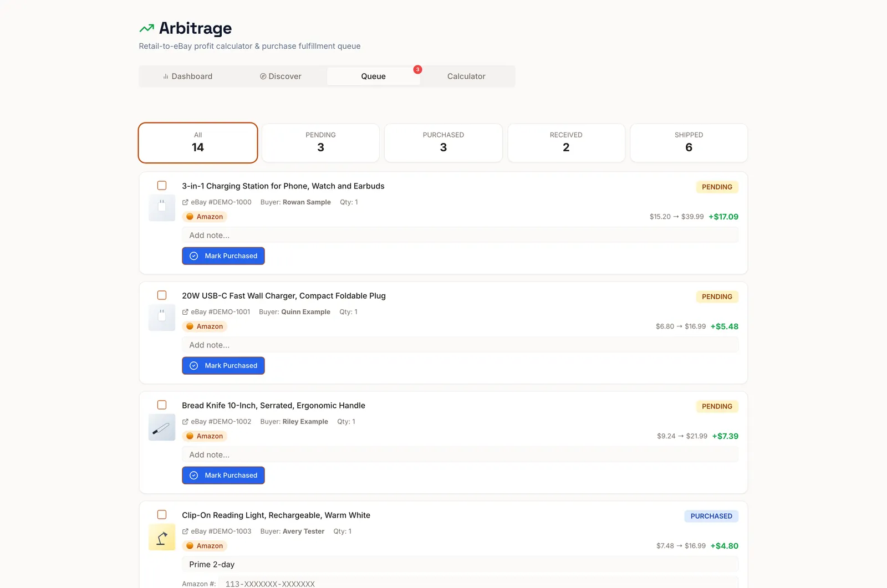View the Bread Knife product thumbnail
The image size is (887, 588).
tap(162, 427)
